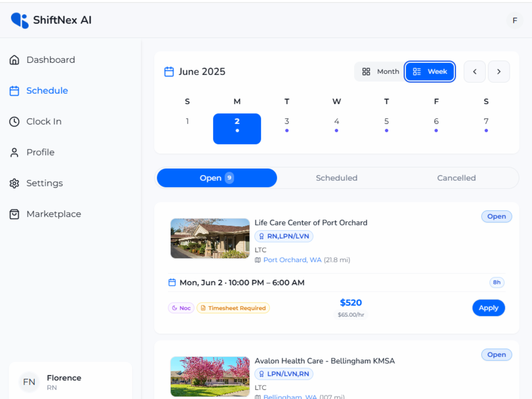Select Wednesday June 4 in calendar

337,129
